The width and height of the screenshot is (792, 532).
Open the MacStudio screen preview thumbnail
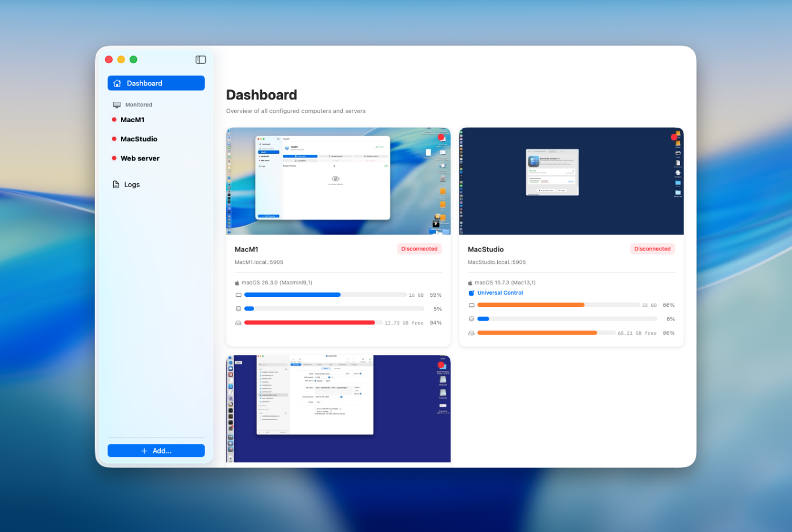571,181
